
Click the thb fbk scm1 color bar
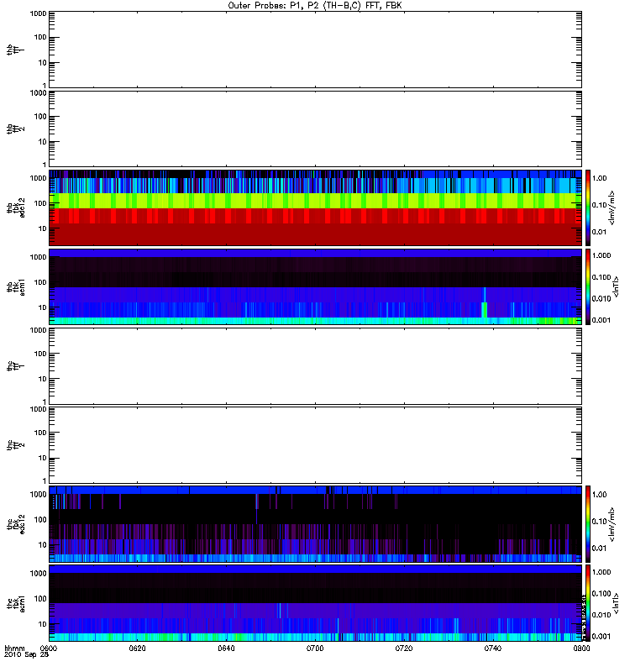point(588,286)
